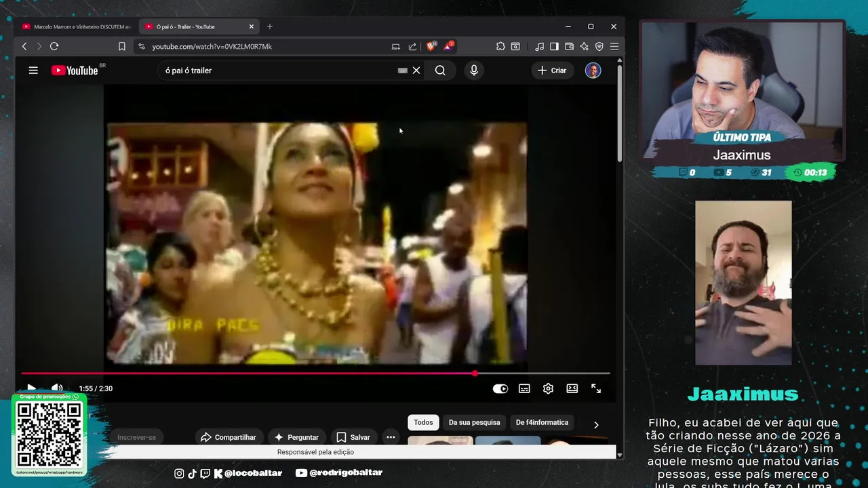
Task: Open the browser main menu
Action: click(x=614, y=46)
